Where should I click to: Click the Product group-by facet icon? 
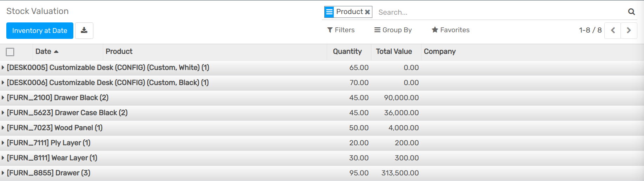[329, 12]
